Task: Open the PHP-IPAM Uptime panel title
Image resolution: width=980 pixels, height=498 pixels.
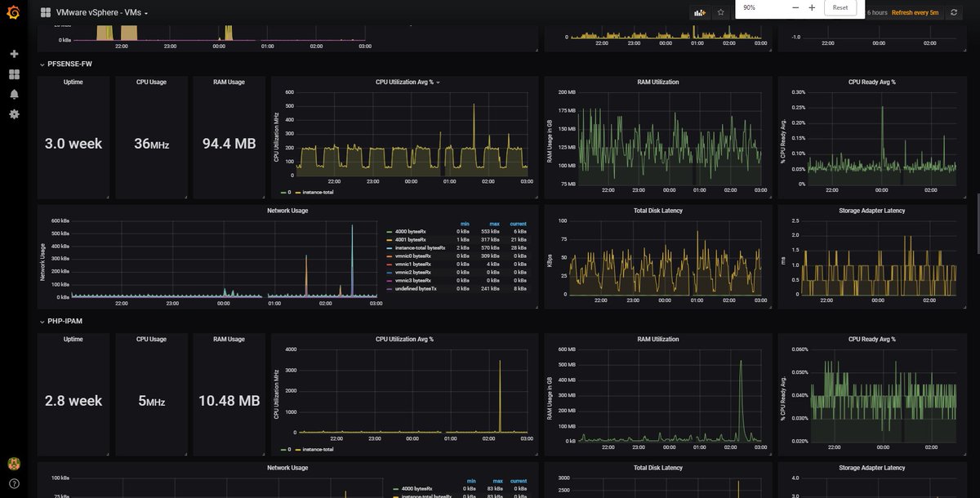Action: tap(73, 339)
